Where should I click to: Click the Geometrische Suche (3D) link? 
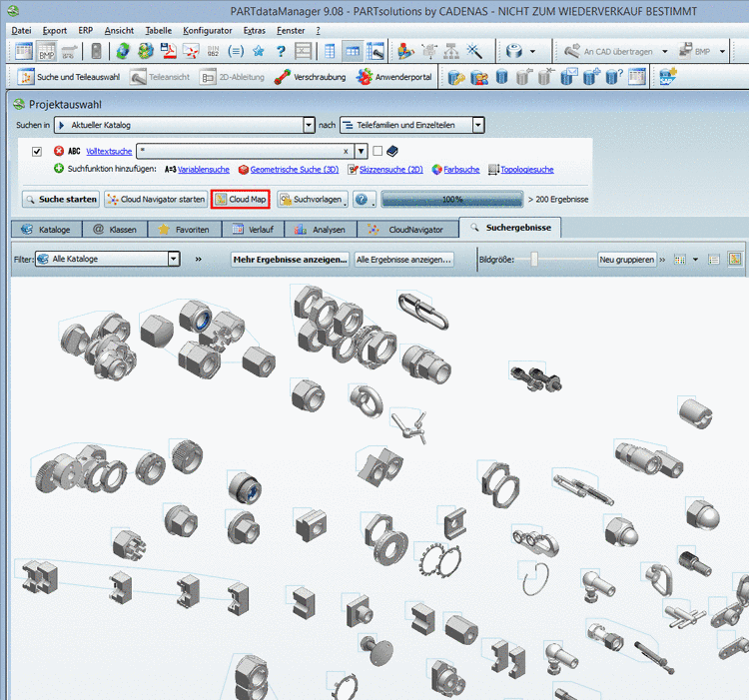pyautogui.click(x=295, y=170)
